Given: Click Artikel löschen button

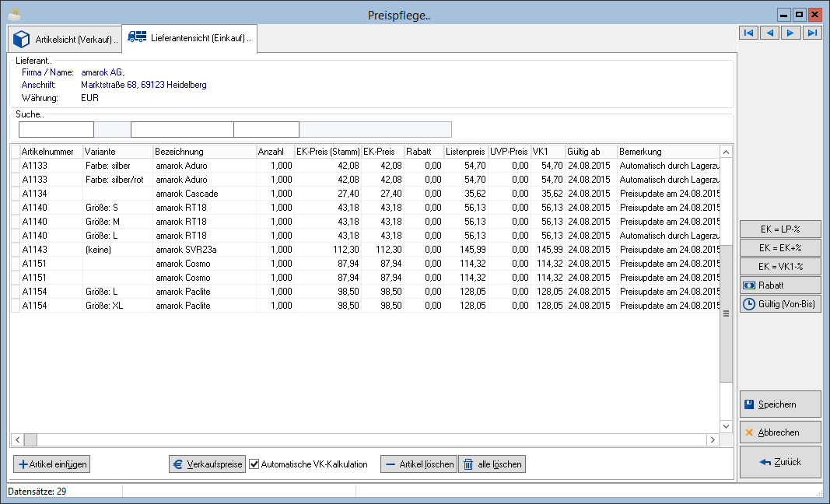Looking at the screenshot, I should coord(419,464).
